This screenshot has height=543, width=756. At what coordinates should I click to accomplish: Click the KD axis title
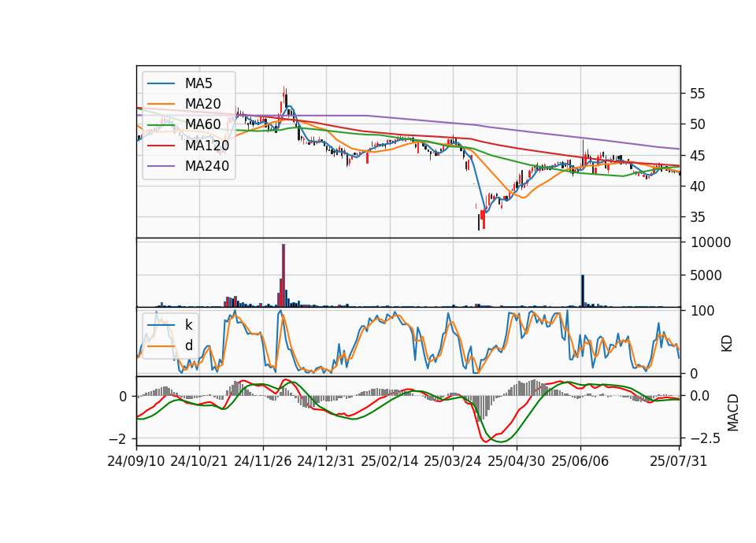tap(727, 343)
